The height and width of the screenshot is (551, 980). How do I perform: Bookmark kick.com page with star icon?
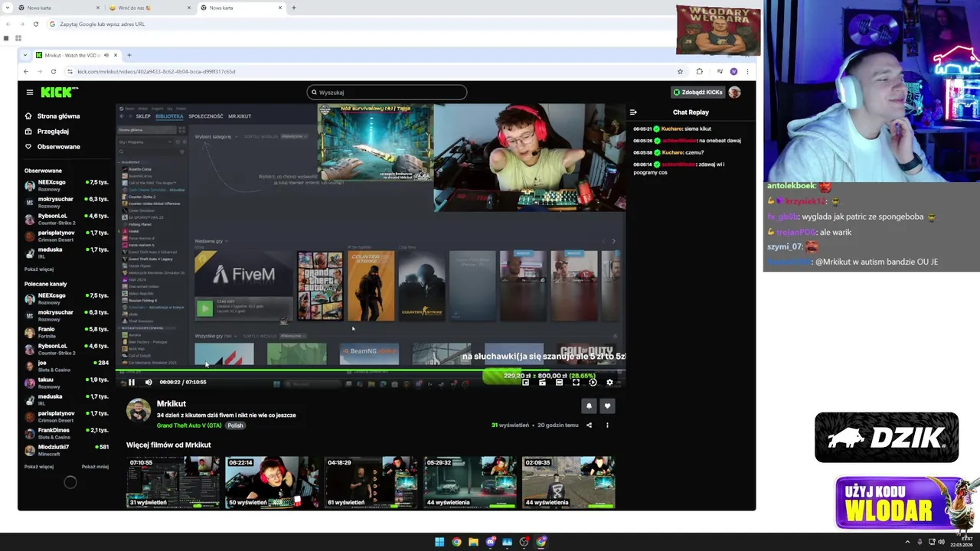click(680, 71)
